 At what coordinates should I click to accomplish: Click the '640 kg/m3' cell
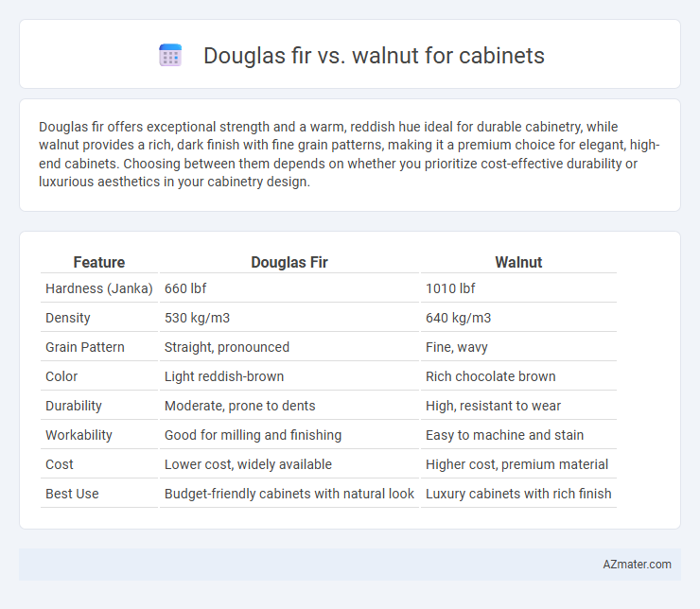tap(518, 318)
